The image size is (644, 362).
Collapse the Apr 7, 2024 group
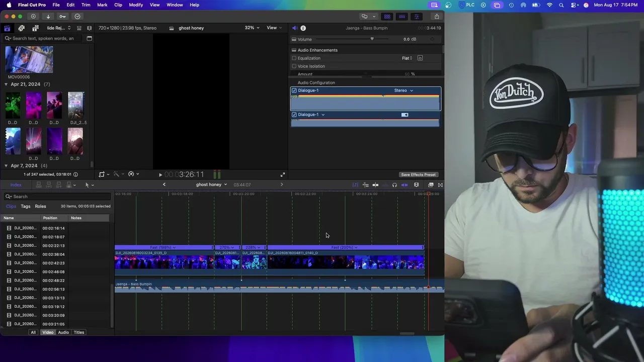pyautogui.click(x=6, y=165)
